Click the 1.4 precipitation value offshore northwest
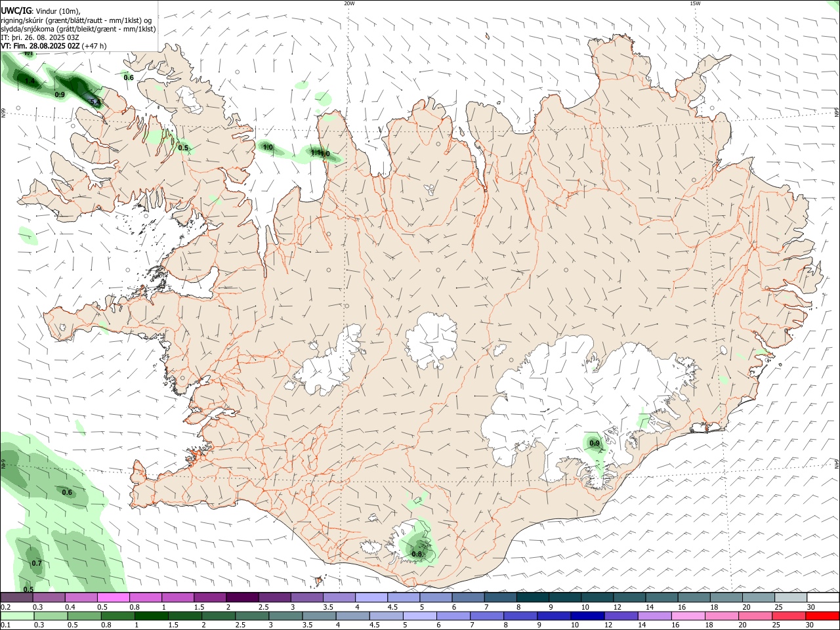The width and height of the screenshot is (840, 630). pos(30,81)
